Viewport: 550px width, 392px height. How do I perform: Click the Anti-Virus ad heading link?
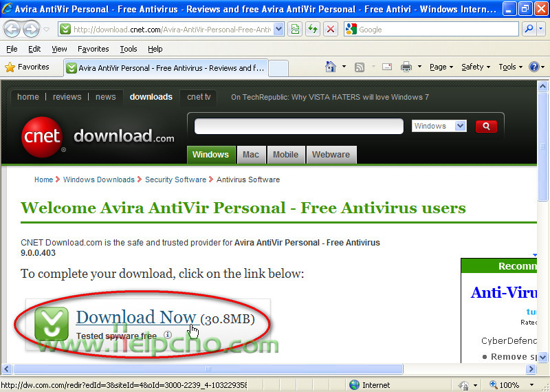[504, 292]
